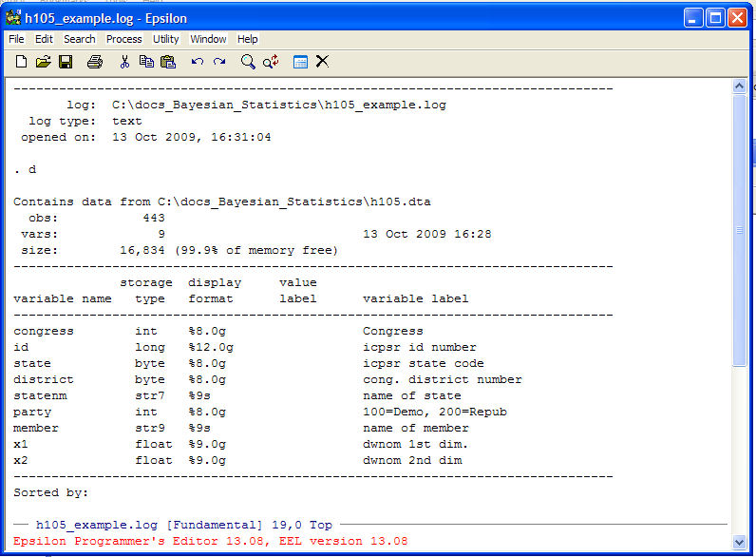Open the Utility menu

click(x=165, y=39)
